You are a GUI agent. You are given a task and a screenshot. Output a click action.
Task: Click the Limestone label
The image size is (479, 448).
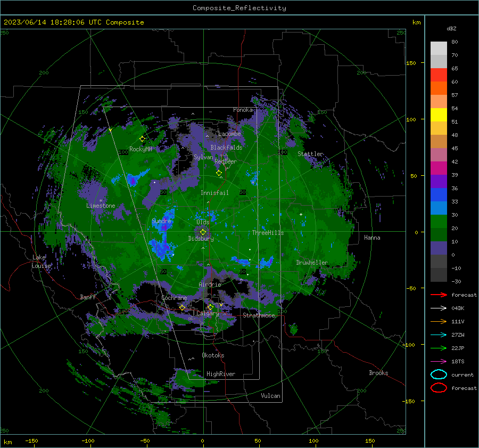(x=101, y=206)
